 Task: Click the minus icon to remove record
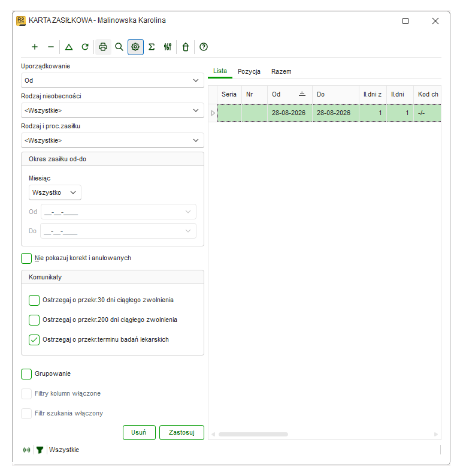pos(51,47)
